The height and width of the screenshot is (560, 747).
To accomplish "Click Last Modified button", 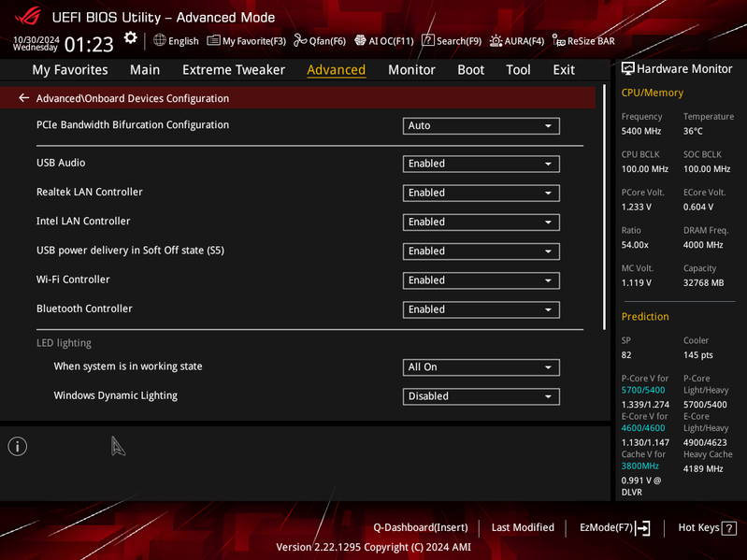I will tap(523, 527).
